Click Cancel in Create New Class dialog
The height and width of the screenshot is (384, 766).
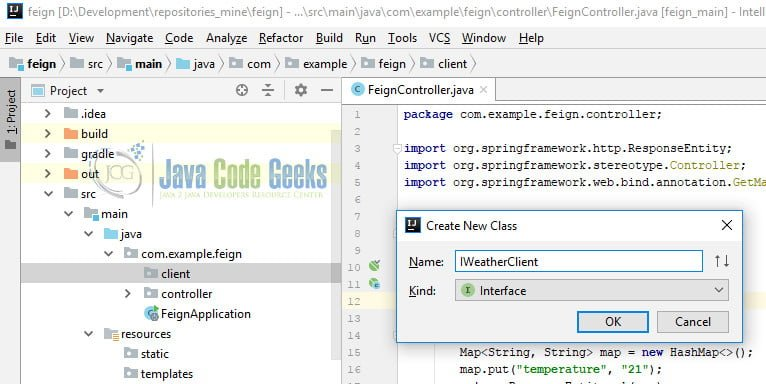[x=693, y=321]
